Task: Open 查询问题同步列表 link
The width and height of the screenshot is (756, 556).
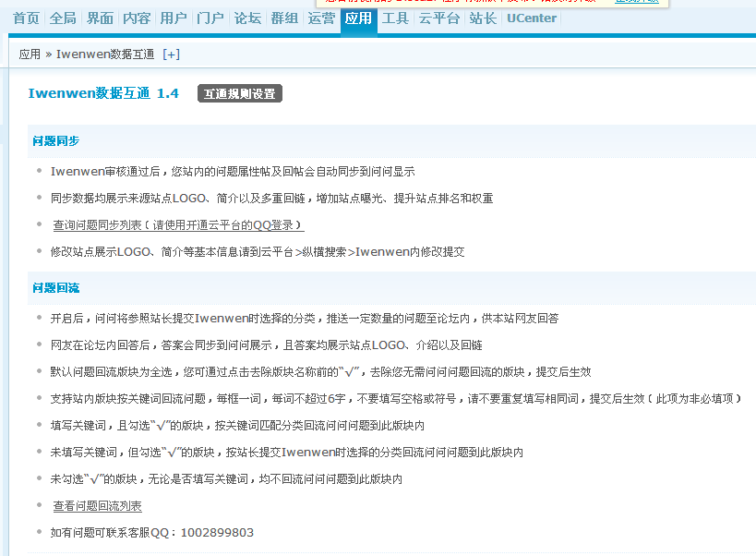Action: (178, 225)
